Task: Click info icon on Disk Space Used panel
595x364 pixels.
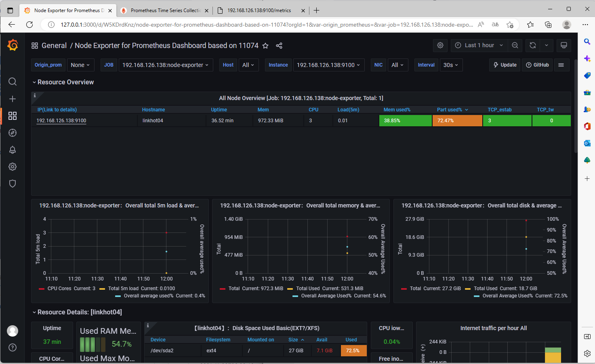Action: pyautogui.click(x=148, y=326)
